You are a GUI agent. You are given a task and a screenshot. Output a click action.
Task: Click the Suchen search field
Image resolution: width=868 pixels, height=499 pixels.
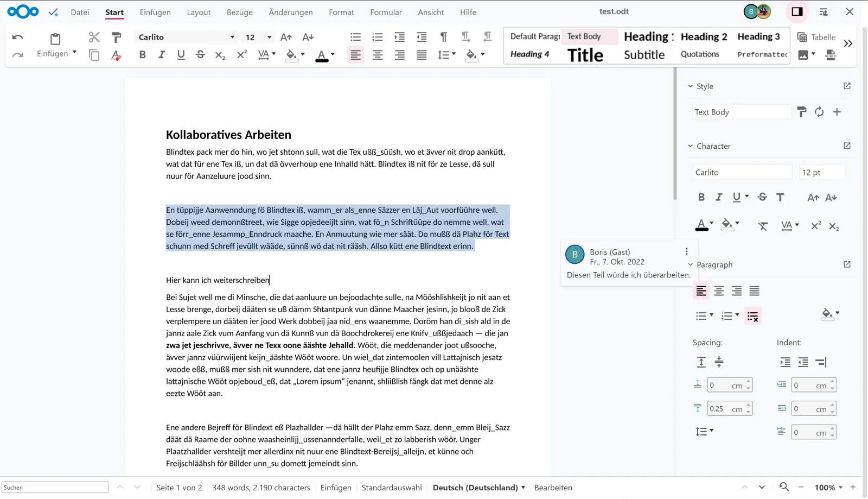(55, 488)
